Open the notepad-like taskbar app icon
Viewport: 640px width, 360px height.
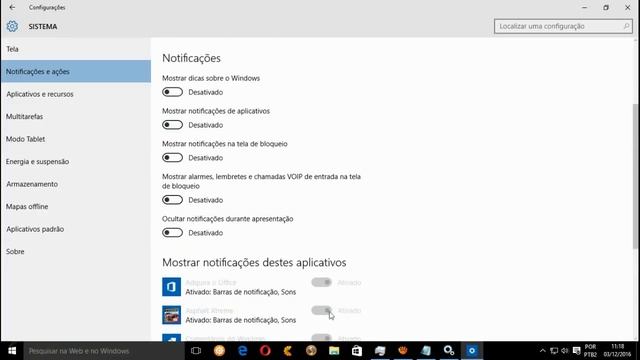pos(426,351)
